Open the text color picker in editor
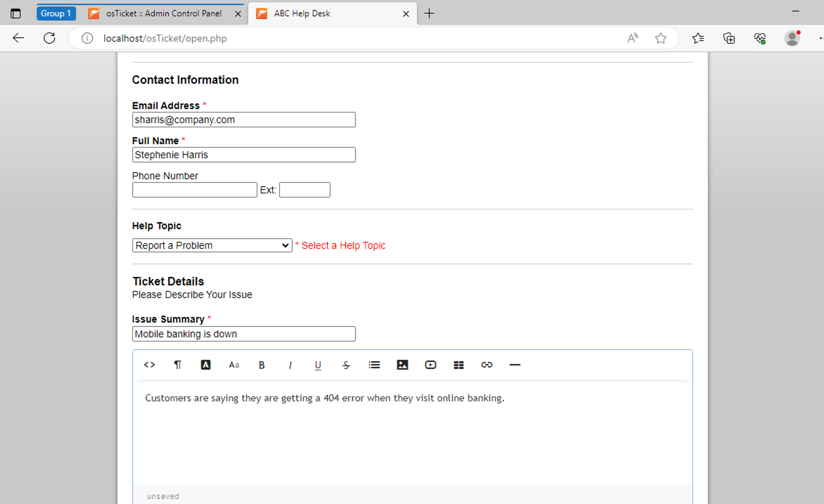Screen dimensions: 824x504 pyautogui.click(x=206, y=365)
